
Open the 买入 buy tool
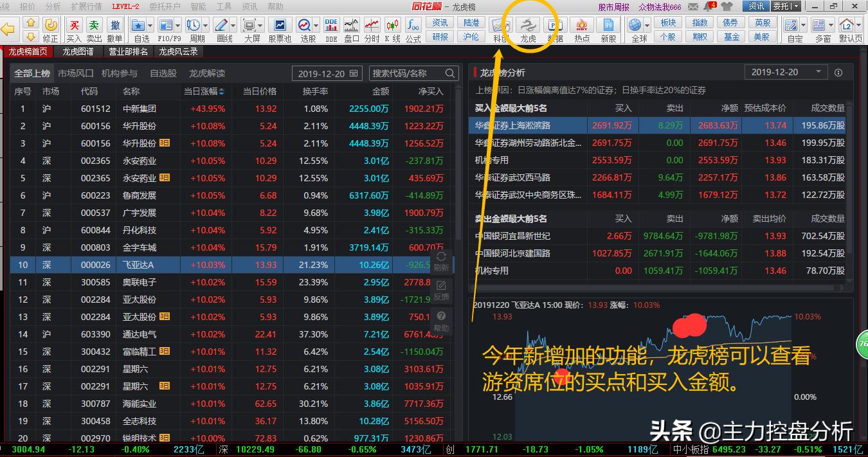click(x=74, y=25)
